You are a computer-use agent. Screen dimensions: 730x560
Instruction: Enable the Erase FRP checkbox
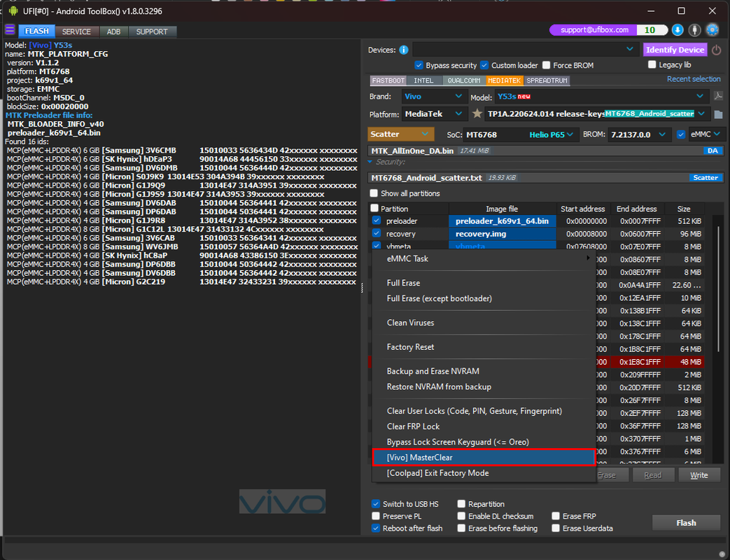[x=556, y=516]
